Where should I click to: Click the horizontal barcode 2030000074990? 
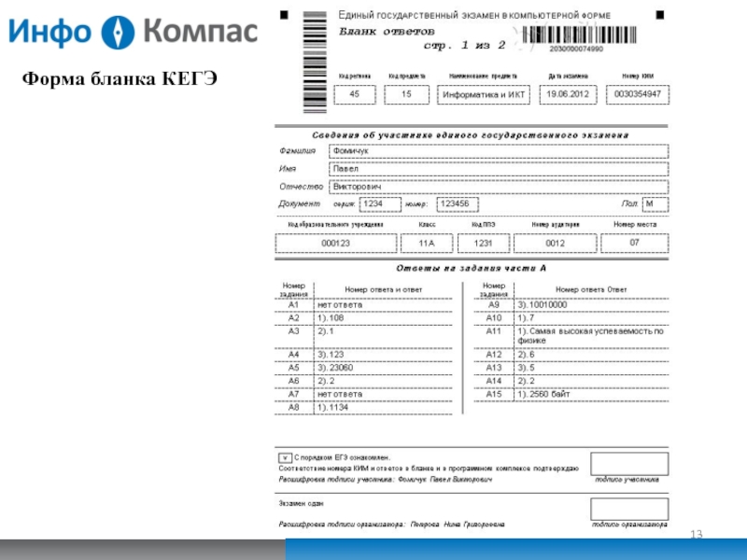[x=579, y=35]
